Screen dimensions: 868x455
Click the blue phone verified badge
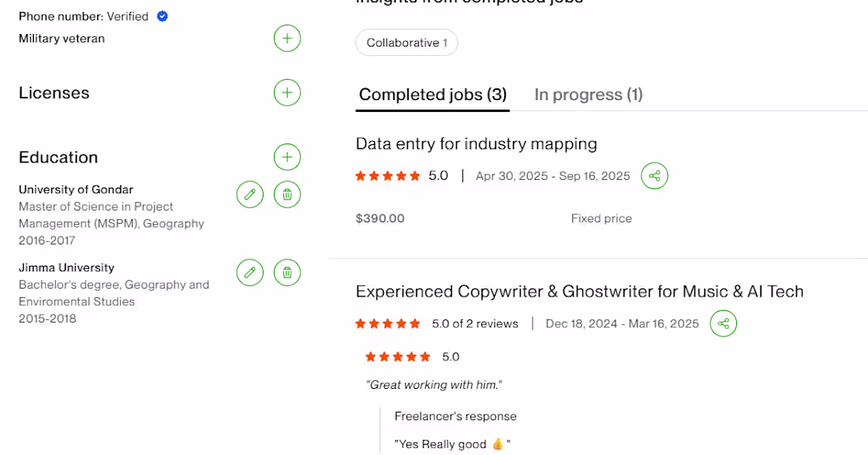pos(163,16)
